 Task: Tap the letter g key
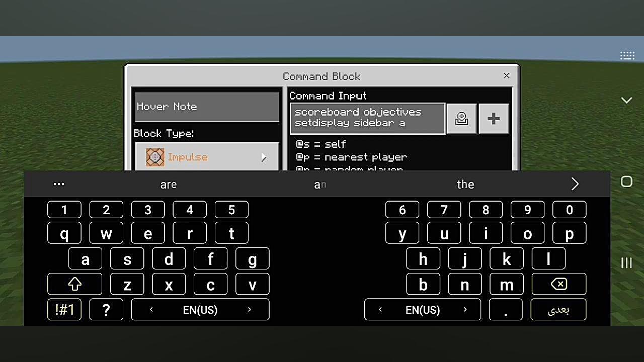click(252, 259)
